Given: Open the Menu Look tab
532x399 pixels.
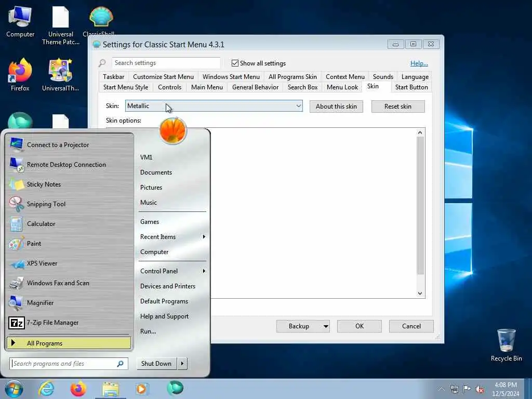Looking at the screenshot, I should (x=342, y=87).
